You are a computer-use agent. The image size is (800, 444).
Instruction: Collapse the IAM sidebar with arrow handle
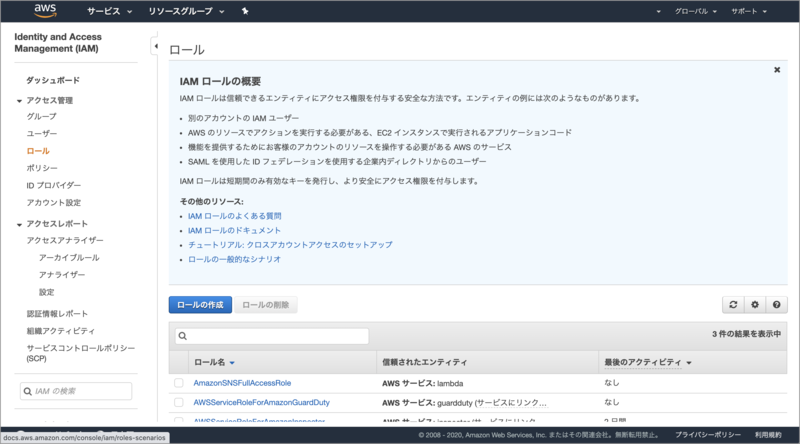[155, 46]
